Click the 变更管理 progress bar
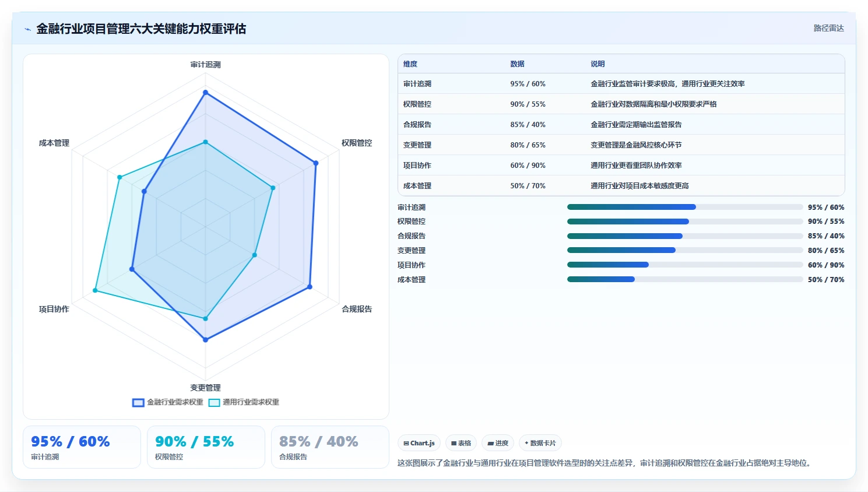The image size is (868, 492). tap(685, 250)
